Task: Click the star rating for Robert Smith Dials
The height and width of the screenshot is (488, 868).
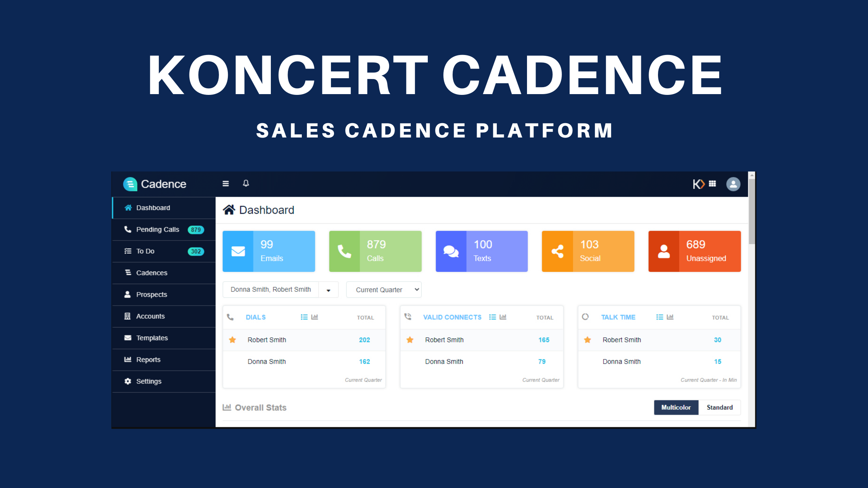Action: click(x=232, y=340)
